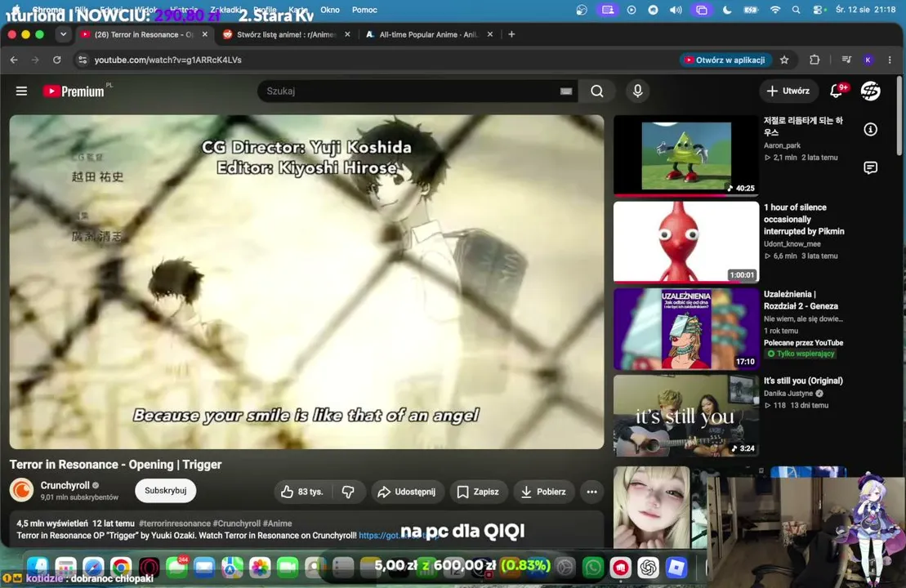Screen dimensions: 906x588
Task: Click the macOS Spotlight search icon
Action: [797, 10]
